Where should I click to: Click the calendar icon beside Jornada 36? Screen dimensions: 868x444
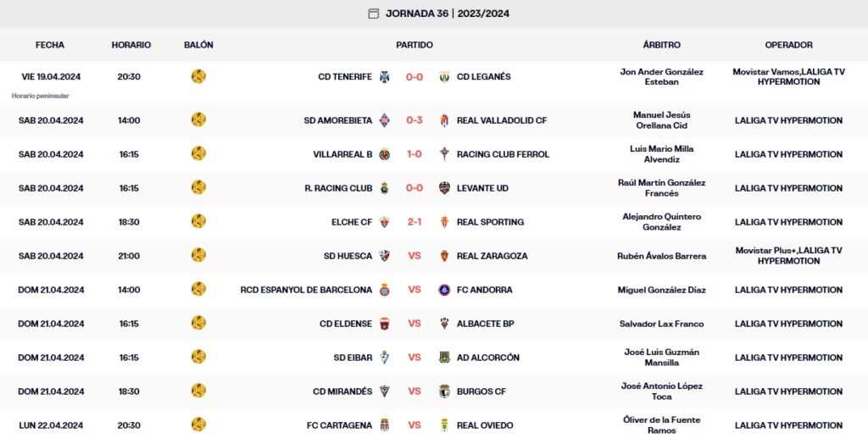[x=374, y=14]
